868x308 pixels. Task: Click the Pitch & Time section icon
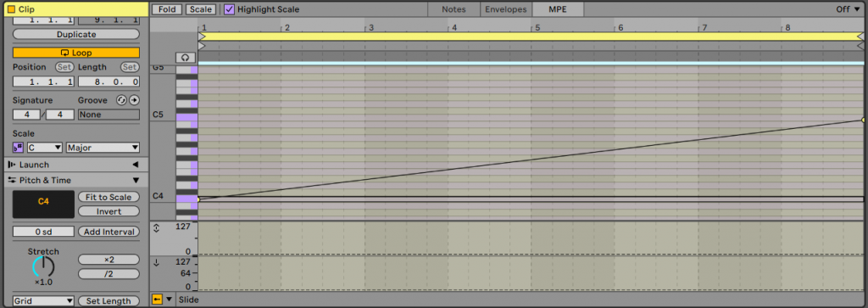pos(12,180)
